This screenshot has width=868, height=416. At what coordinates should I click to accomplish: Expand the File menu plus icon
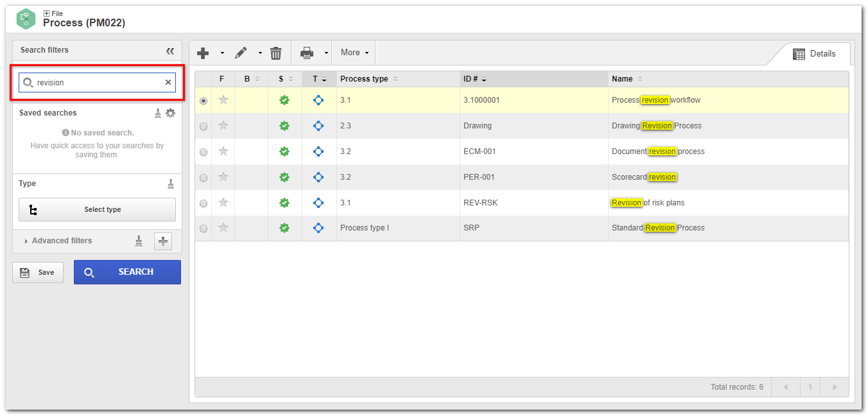pyautogui.click(x=46, y=13)
